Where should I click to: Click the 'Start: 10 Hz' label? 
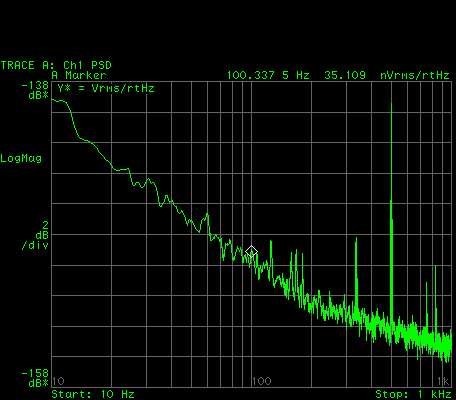(93, 394)
